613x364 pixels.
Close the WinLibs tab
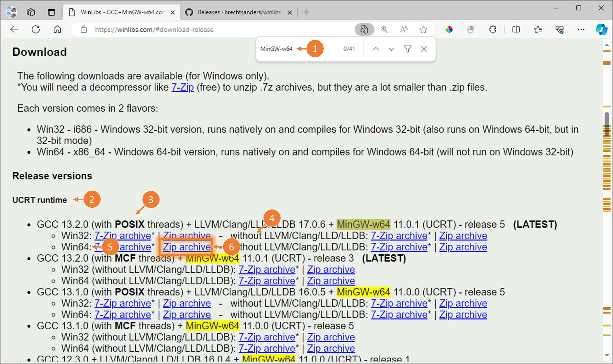[x=173, y=12]
